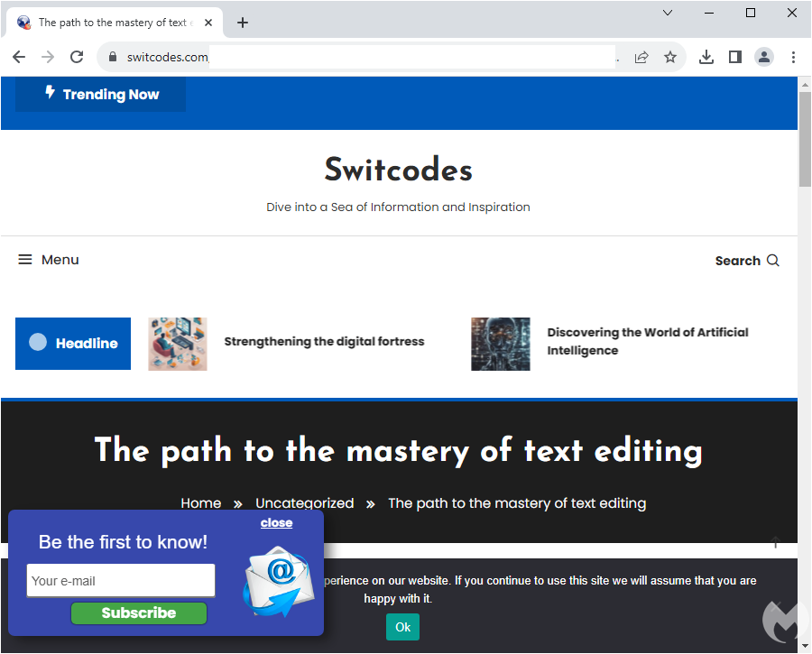Open the Chrome profile menu
The image size is (812, 654).
click(764, 57)
